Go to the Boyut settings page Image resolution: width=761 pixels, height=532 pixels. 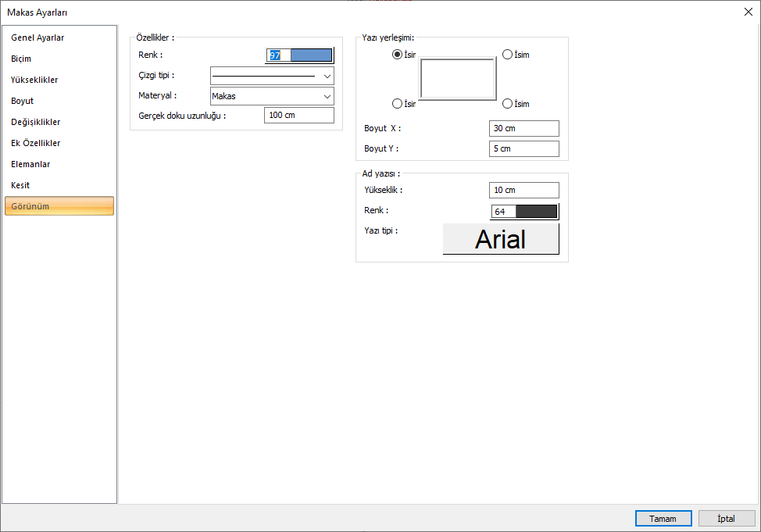(x=22, y=101)
